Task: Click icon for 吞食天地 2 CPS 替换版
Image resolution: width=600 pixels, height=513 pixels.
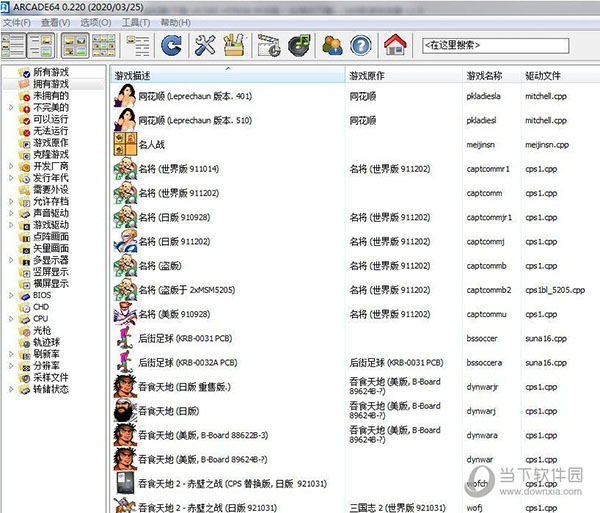Action: click(x=125, y=483)
